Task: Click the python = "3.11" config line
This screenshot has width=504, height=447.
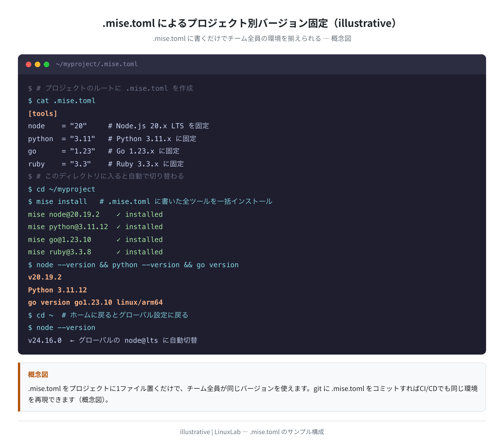Action: click(x=112, y=139)
